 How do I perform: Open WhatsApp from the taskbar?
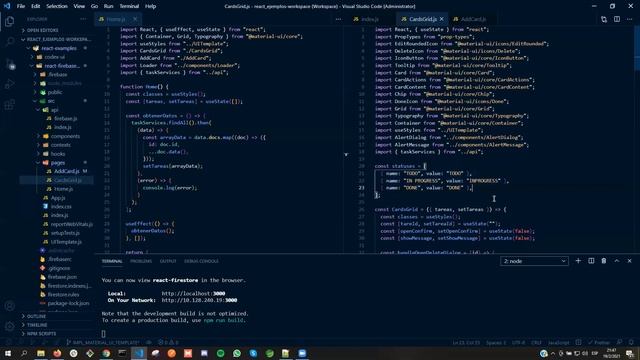pyautogui.click(x=237, y=353)
